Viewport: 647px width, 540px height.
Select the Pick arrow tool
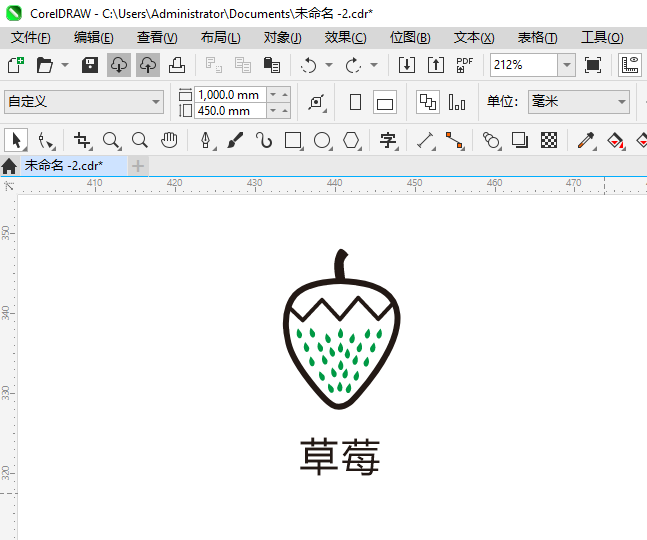[16, 140]
